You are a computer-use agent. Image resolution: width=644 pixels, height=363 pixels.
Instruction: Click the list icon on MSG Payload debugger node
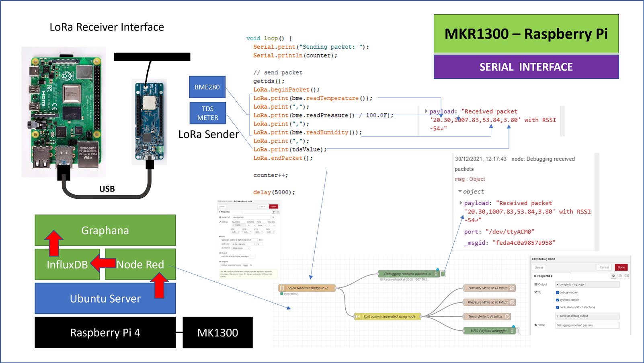512,331
